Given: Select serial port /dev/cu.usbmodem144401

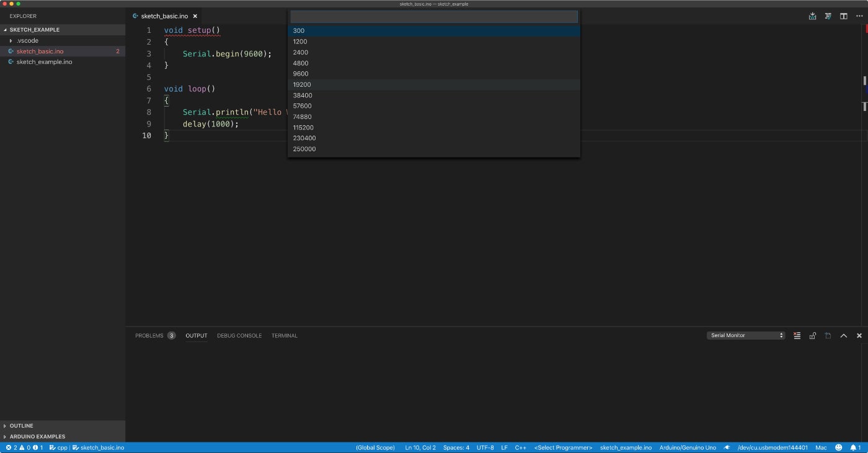Looking at the screenshot, I should (773, 447).
